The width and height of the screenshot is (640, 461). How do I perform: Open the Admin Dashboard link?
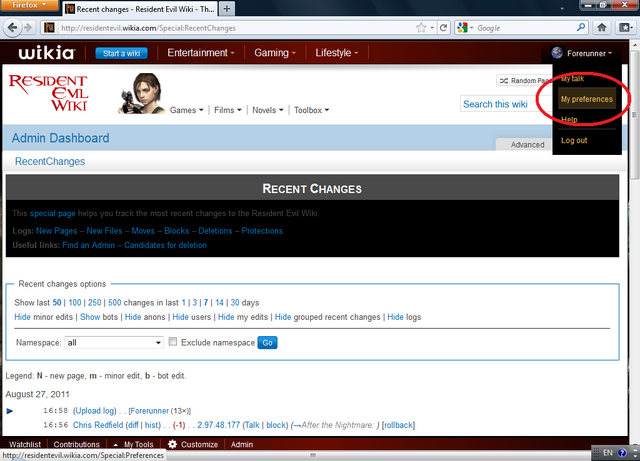pyautogui.click(x=60, y=138)
